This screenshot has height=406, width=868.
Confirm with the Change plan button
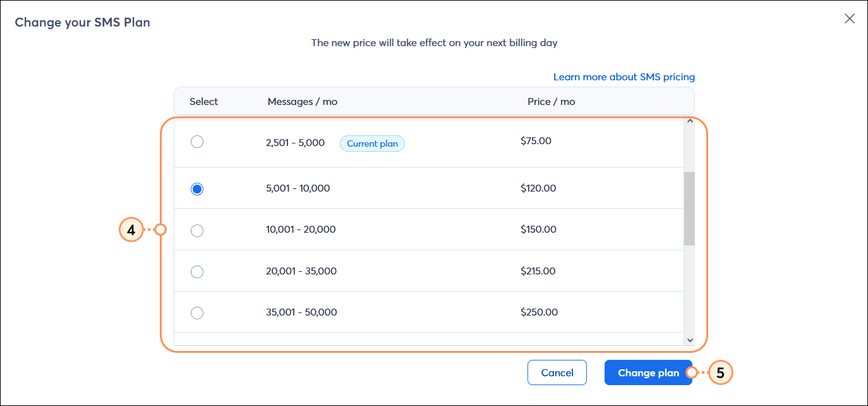click(648, 372)
